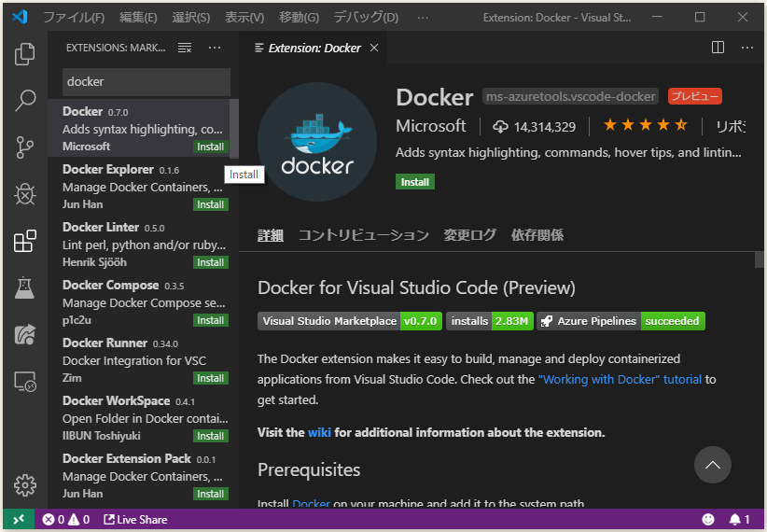Screen dimensions: 767x532
Task: Open the wiki link
Action: coord(319,433)
